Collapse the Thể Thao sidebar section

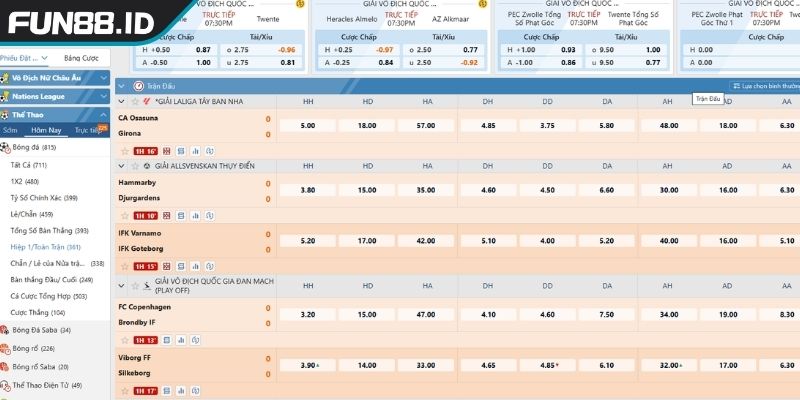(x=104, y=114)
